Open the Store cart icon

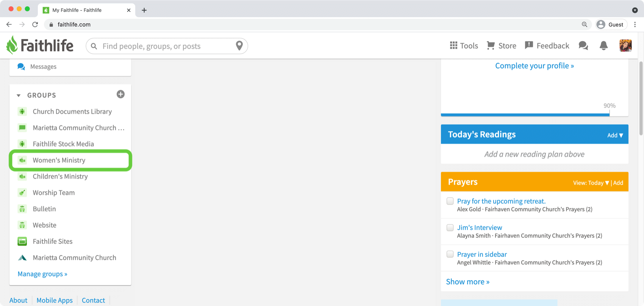click(x=491, y=46)
